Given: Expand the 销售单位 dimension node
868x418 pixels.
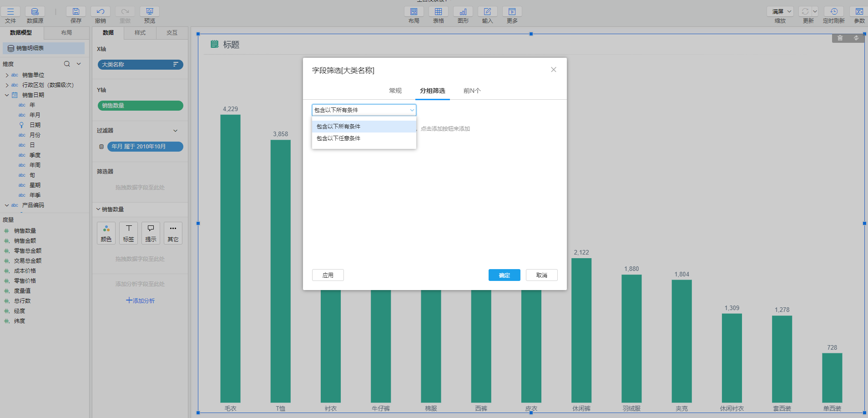Looking at the screenshot, I should click(7, 75).
